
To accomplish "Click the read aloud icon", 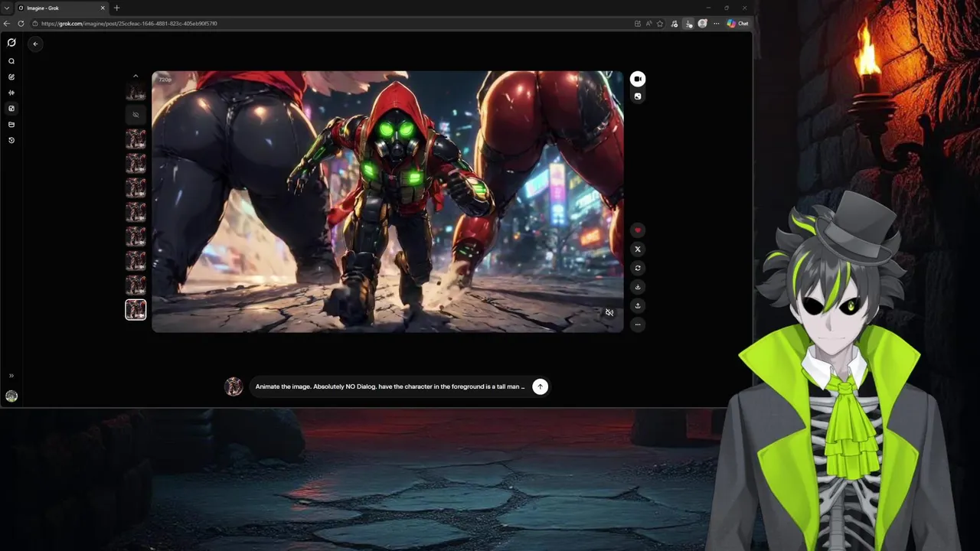I will 648,24.
